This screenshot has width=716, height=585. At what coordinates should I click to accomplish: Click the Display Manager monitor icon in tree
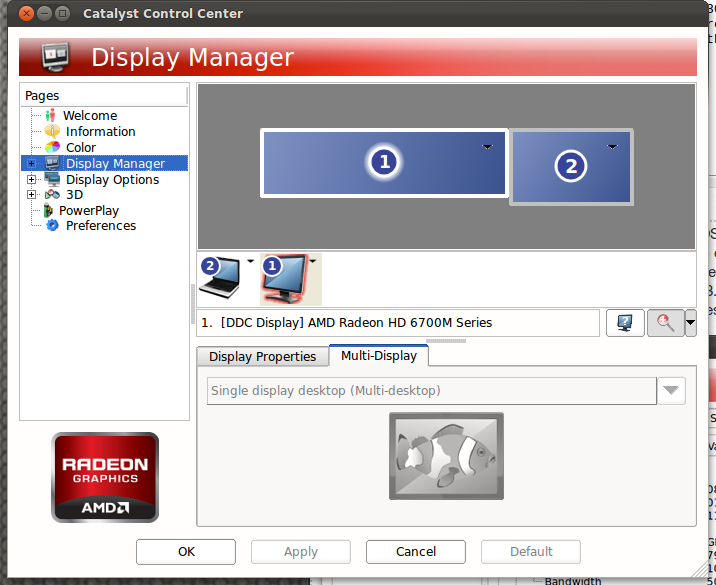[x=52, y=163]
